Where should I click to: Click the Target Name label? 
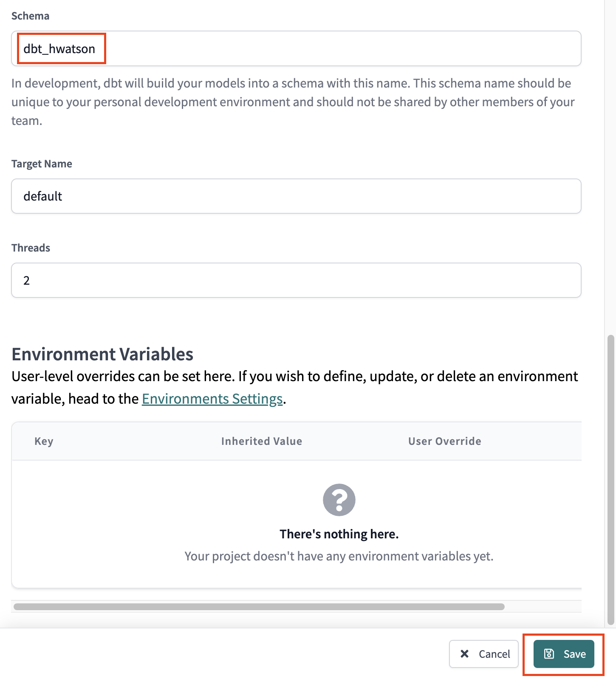pos(42,164)
